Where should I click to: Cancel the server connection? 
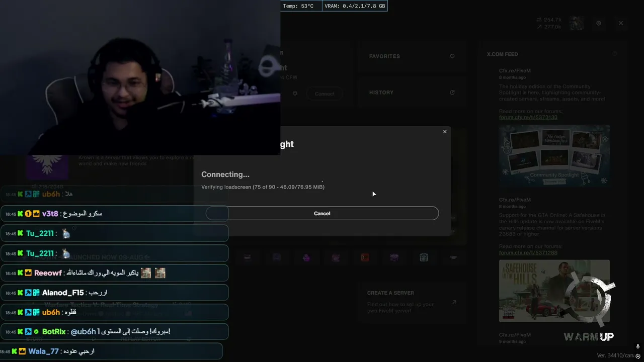[322, 213]
